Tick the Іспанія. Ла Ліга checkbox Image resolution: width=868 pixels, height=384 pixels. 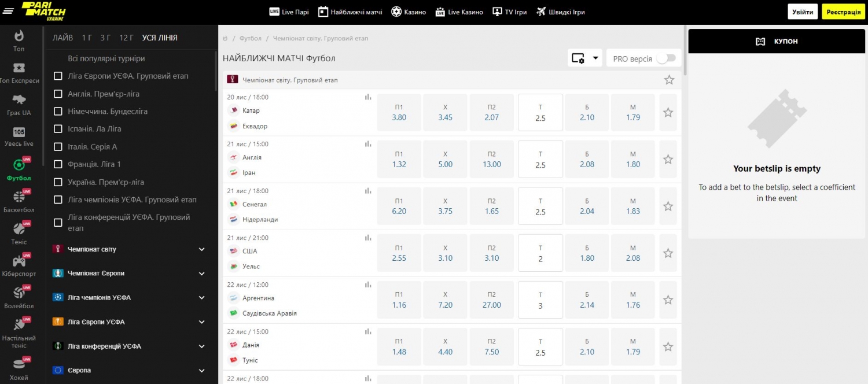coord(58,129)
